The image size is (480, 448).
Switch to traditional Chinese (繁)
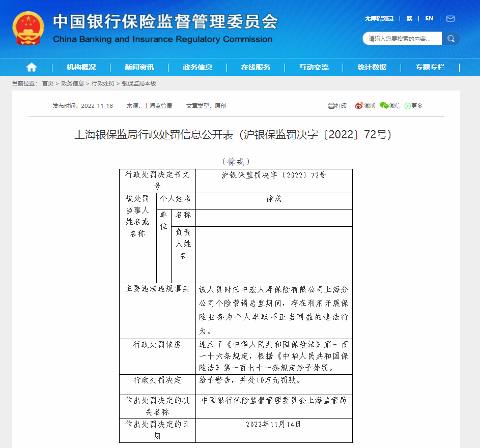[x=409, y=18]
